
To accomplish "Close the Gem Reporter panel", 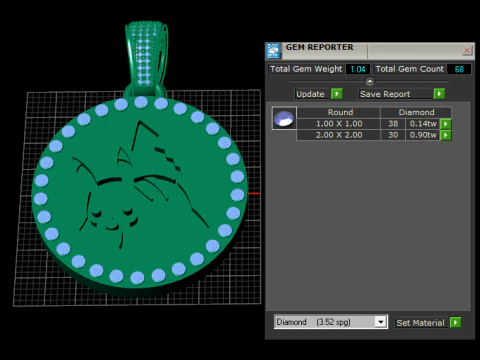I will tap(467, 50).
